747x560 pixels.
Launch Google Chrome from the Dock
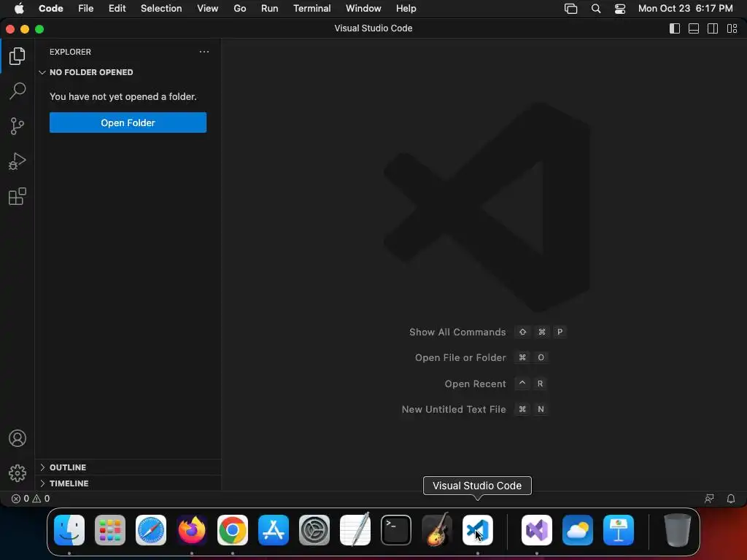pyautogui.click(x=233, y=530)
